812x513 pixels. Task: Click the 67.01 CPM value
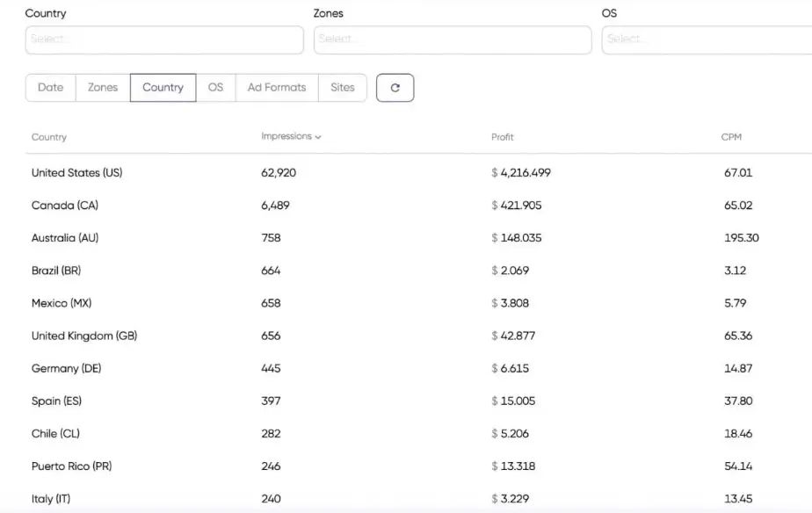tap(738, 173)
